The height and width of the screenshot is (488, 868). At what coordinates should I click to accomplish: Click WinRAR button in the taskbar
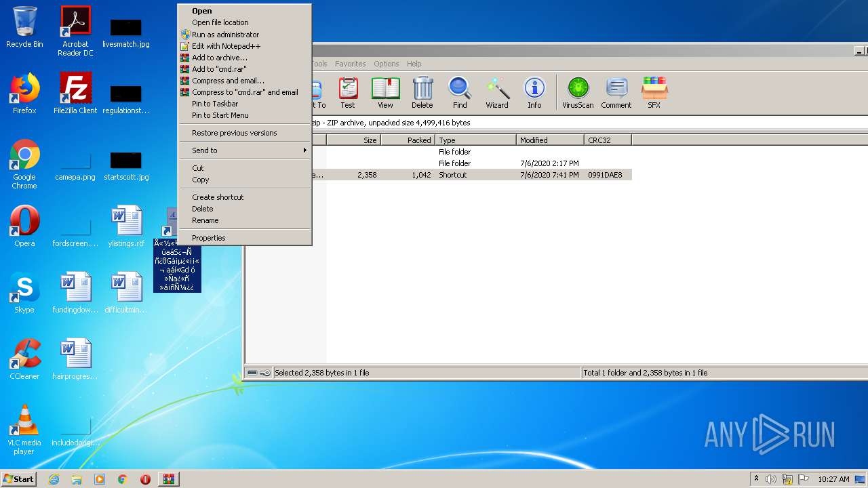pos(168,479)
